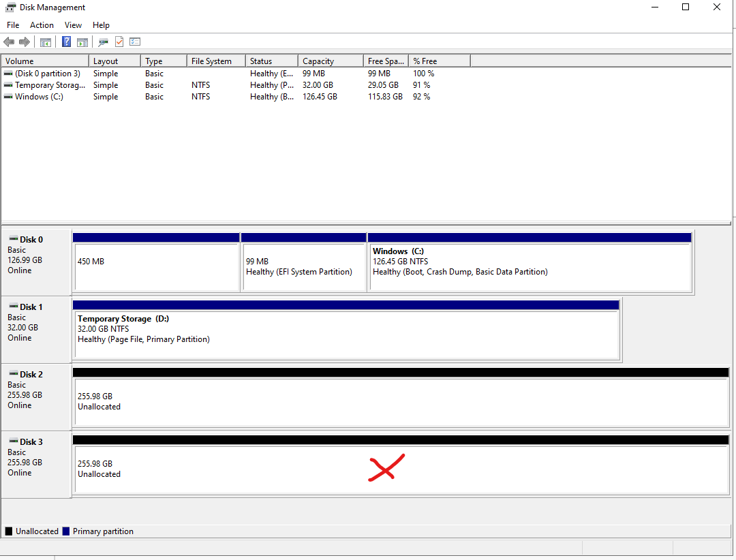Click the checkmark toolbar icon

119,42
